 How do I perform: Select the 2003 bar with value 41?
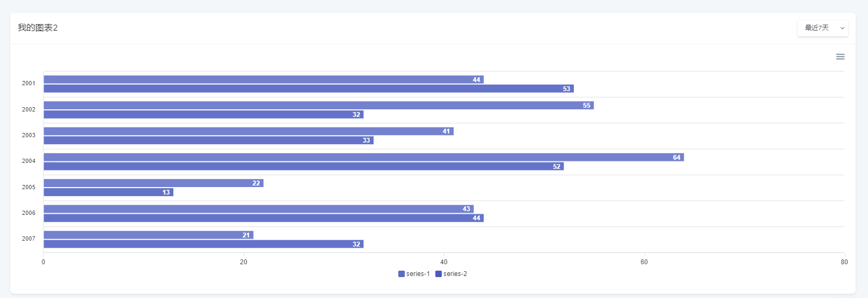[249, 131]
